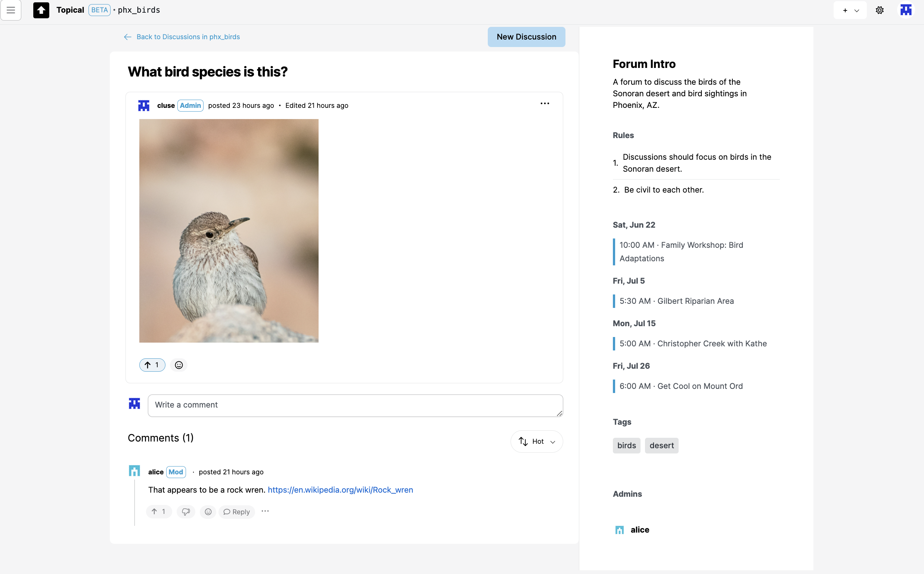Click the back arrow icon
Screen dimensions: 924x574
click(x=128, y=37)
